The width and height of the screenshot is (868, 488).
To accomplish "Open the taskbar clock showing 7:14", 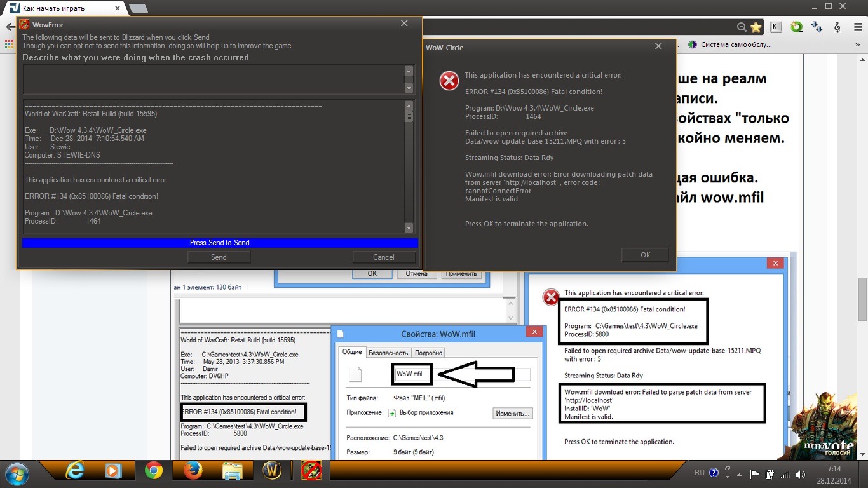I will tap(834, 473).
